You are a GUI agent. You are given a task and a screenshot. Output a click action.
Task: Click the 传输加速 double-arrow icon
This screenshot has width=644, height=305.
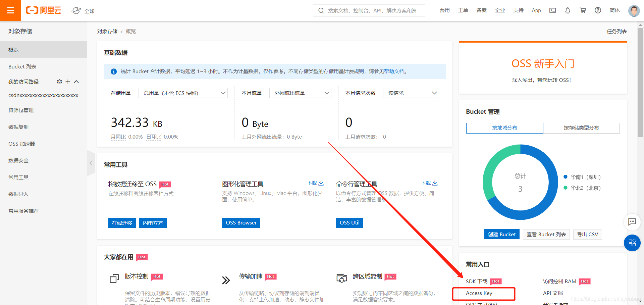point(226,280)
